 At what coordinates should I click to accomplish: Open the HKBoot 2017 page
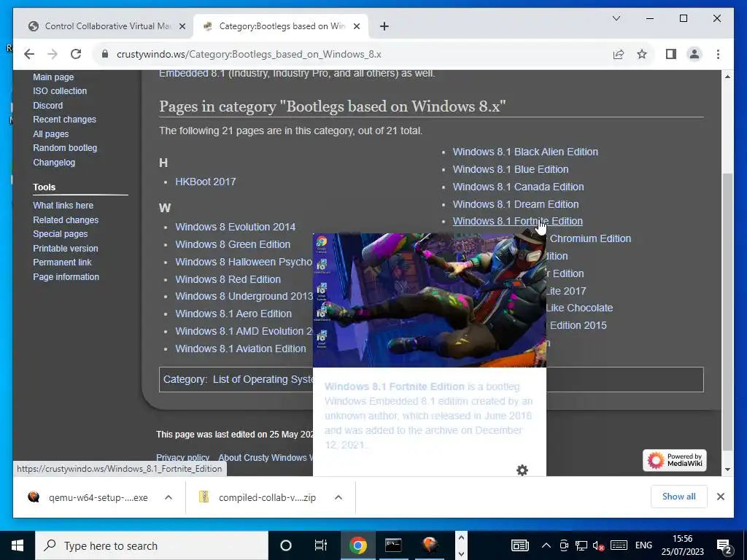[x=205, y=182]
